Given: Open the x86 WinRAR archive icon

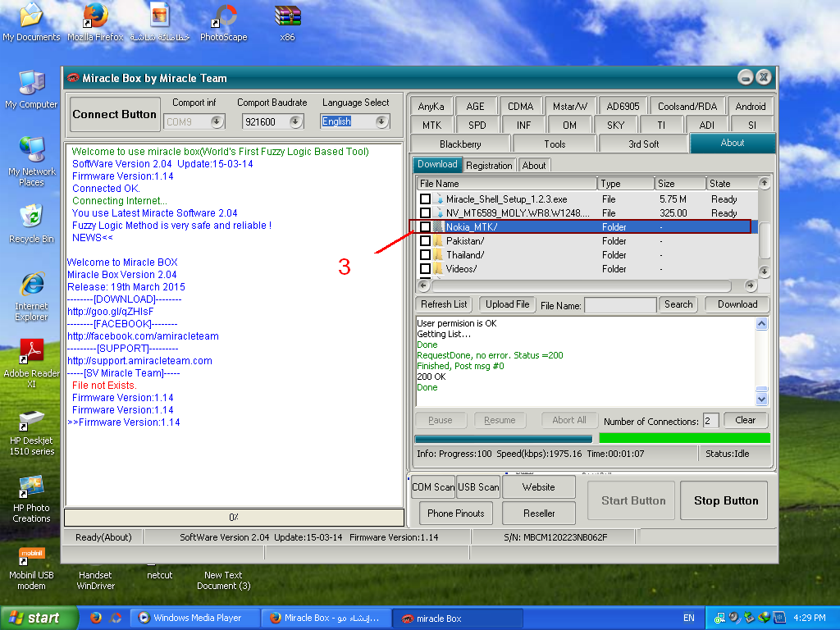Looking at the screenshot, I should point(288,21).
